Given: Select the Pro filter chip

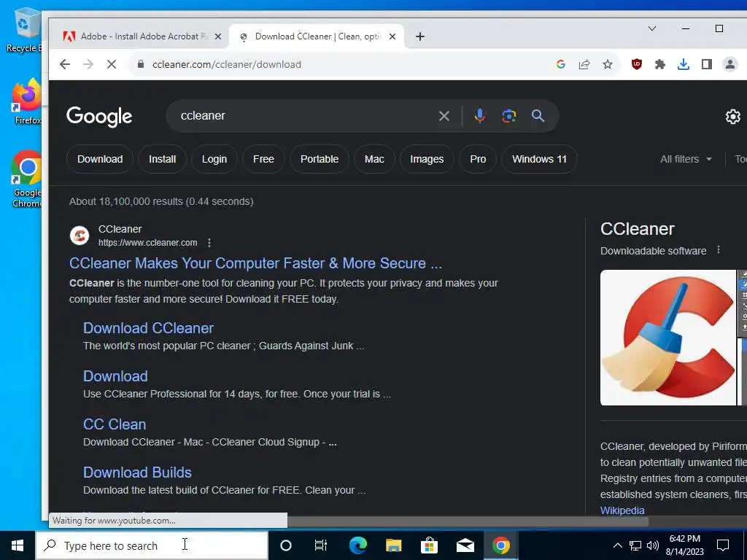Looking at the screenshot, I should click(x=478, y=159).
